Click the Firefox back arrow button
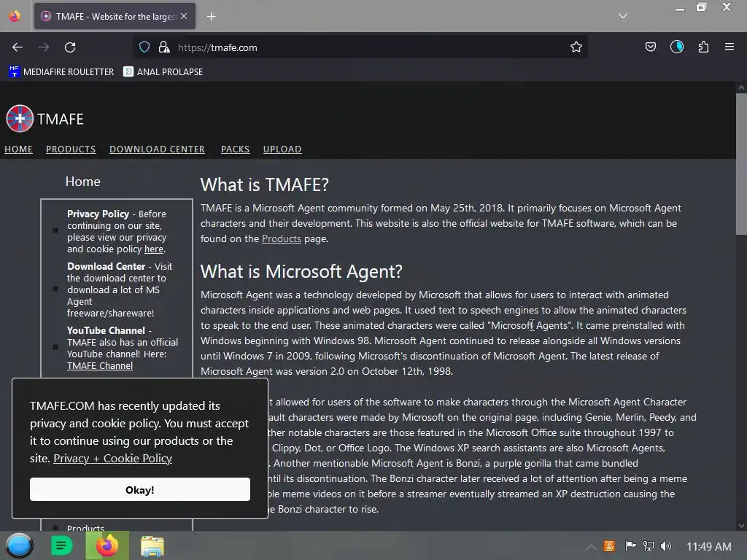The image size is (747, 560). pos(18,47)
